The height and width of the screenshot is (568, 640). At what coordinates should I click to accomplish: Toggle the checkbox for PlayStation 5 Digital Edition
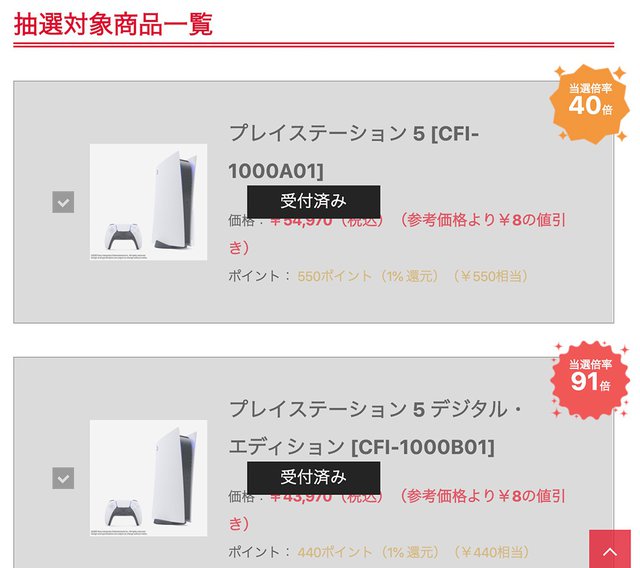[63, 478]
